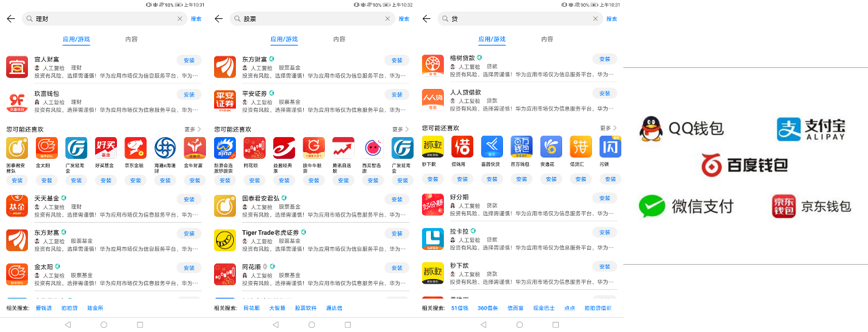Tap 百万钱包 recommended app icon
Screen dimensions: 868x332
click(521, 147)
